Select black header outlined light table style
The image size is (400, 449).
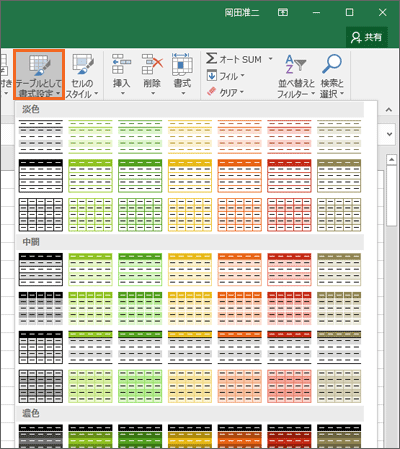click(41, 176)
